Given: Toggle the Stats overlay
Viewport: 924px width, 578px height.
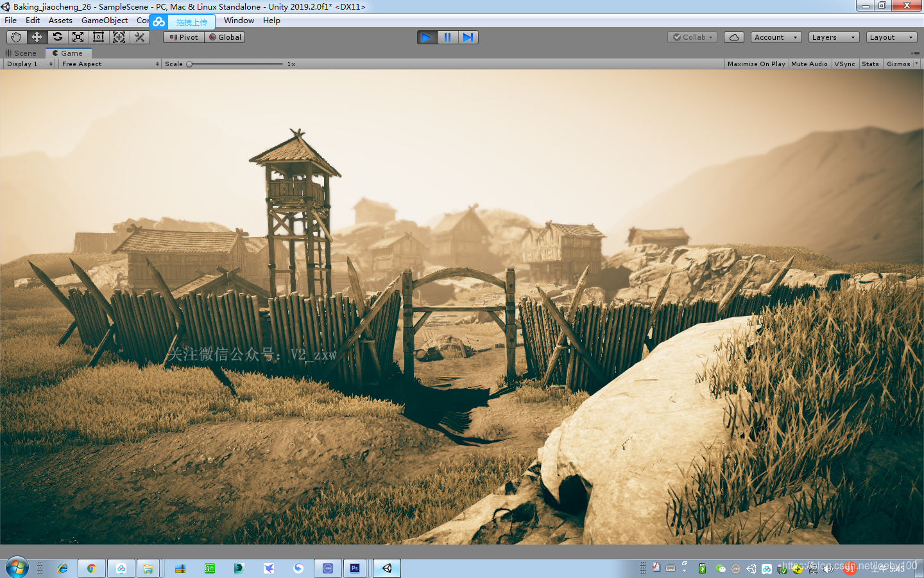Looking at the screenshot, I should [x=870, y=64].
